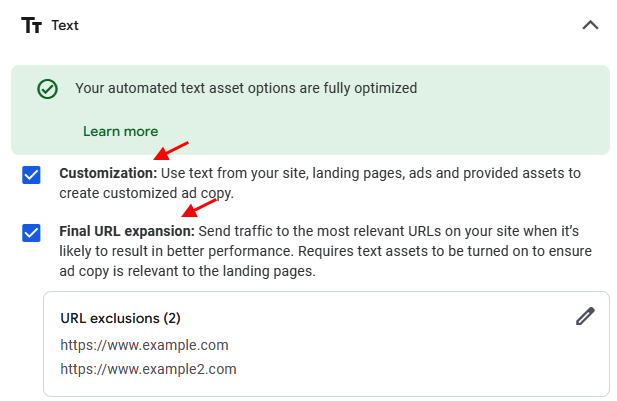Select the https://www.example.com exclusion entry
The width and height of the screenshot is (617, 401).
click(144, 345)
